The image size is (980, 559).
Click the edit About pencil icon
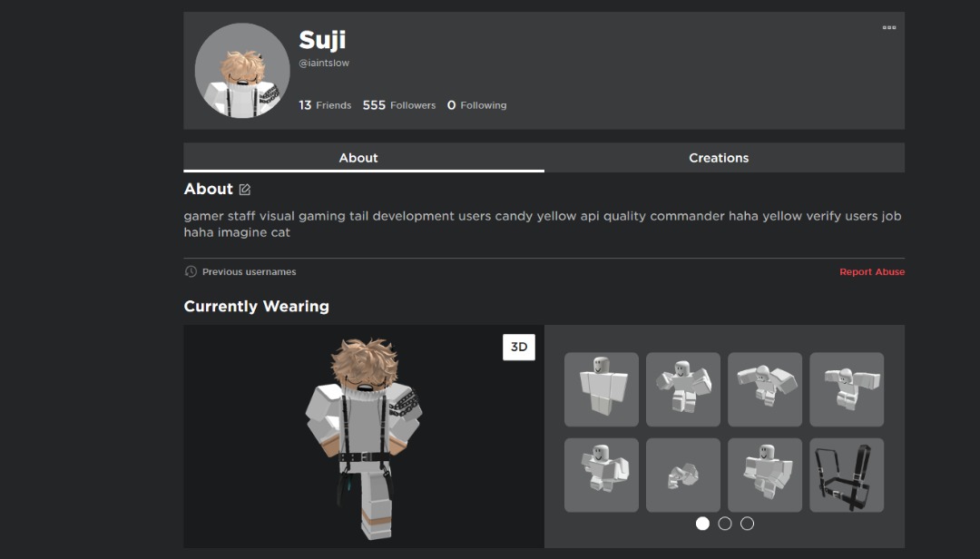tap(244, 189)
